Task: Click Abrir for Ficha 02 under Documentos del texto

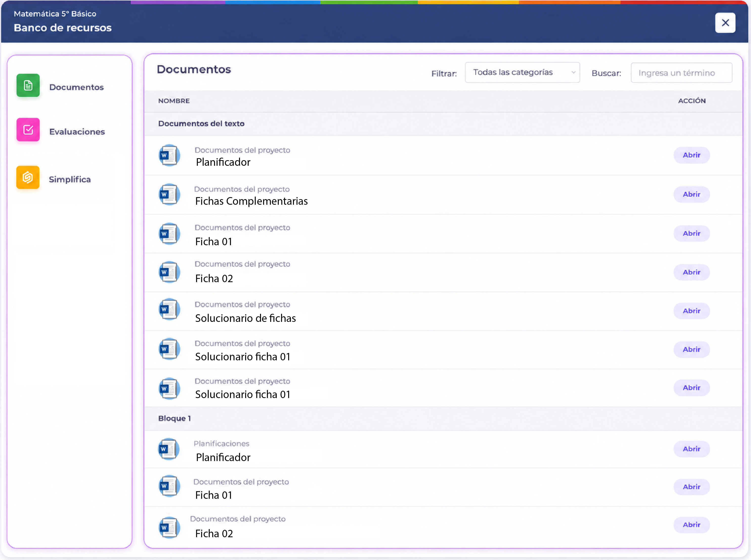Action: (691, 272)
